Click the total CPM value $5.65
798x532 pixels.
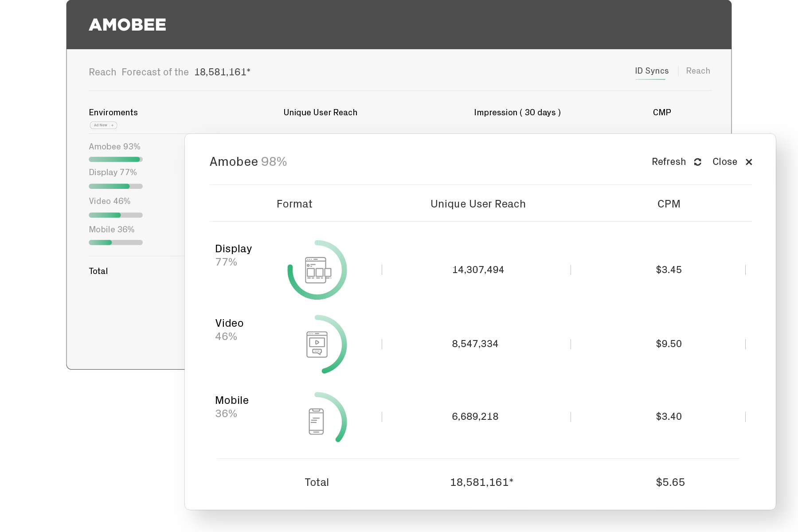click(x=670, y=482)
